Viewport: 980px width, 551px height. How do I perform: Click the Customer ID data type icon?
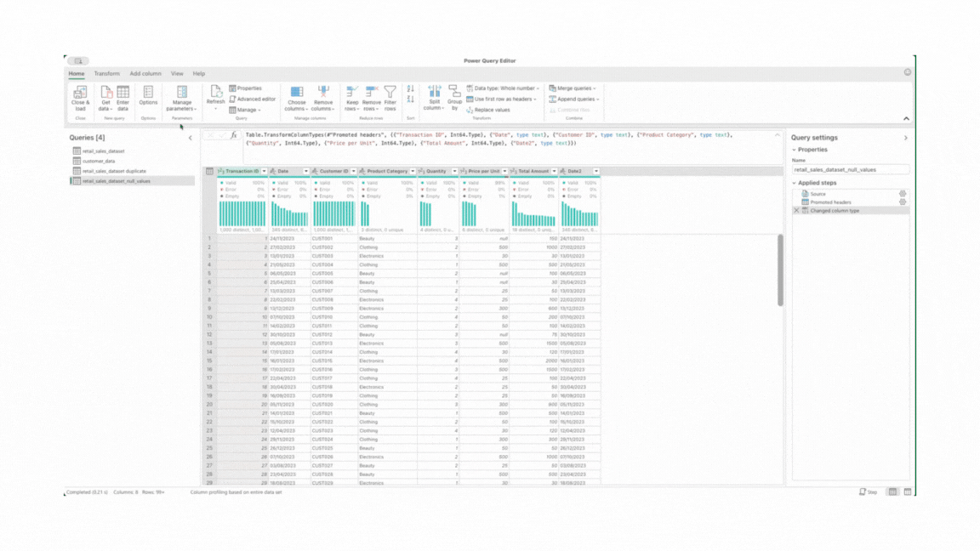pyautogui.click(x=315, y=171)
